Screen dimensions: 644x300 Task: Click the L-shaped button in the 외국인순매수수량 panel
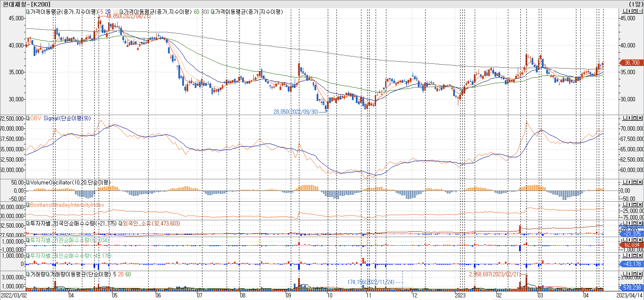click(x=624, y=223)
